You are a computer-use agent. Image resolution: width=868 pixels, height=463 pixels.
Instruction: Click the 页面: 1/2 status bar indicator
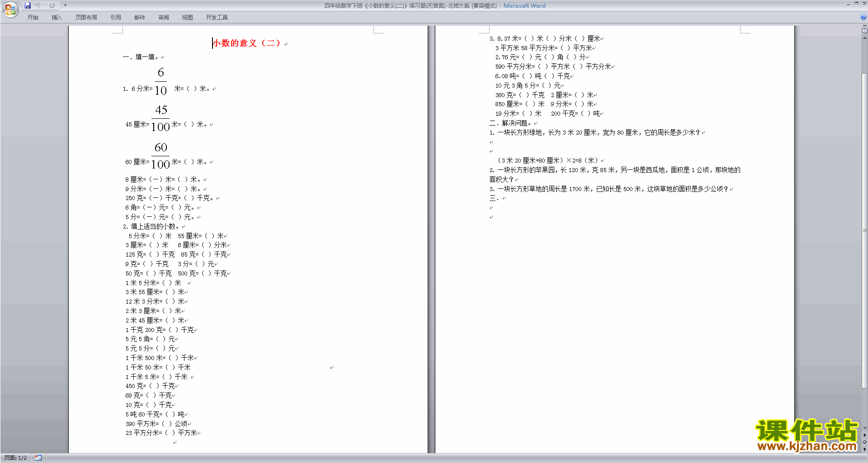15,458
